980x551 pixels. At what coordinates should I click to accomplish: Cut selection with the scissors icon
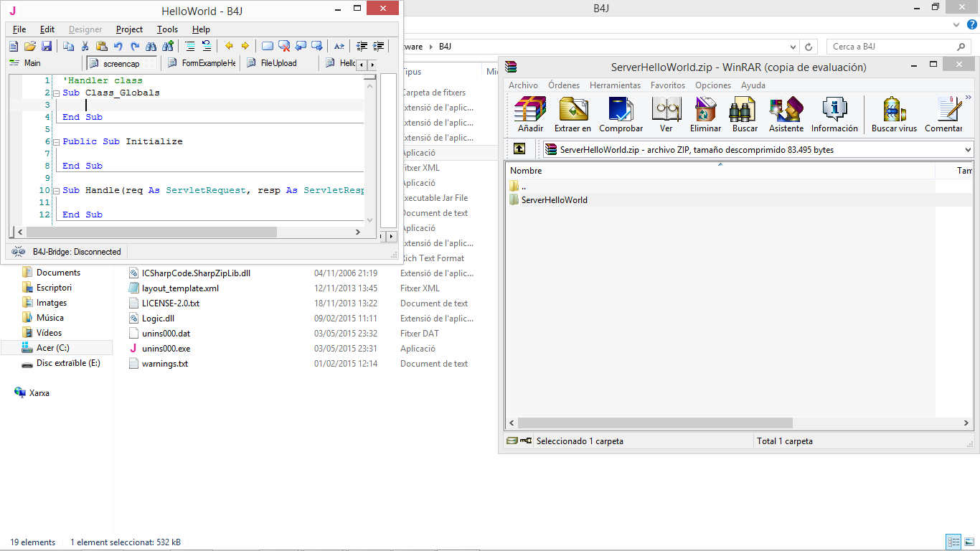click(85, 46)
